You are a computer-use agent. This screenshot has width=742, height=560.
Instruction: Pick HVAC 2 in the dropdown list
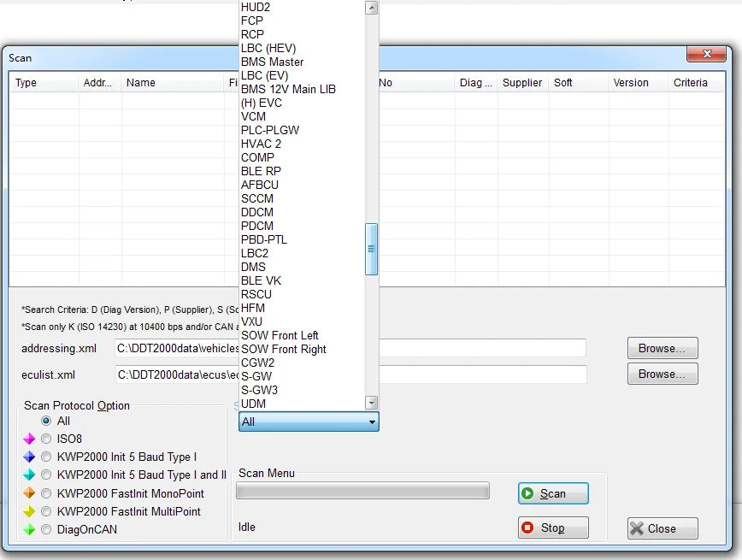[x=302, y=144]
